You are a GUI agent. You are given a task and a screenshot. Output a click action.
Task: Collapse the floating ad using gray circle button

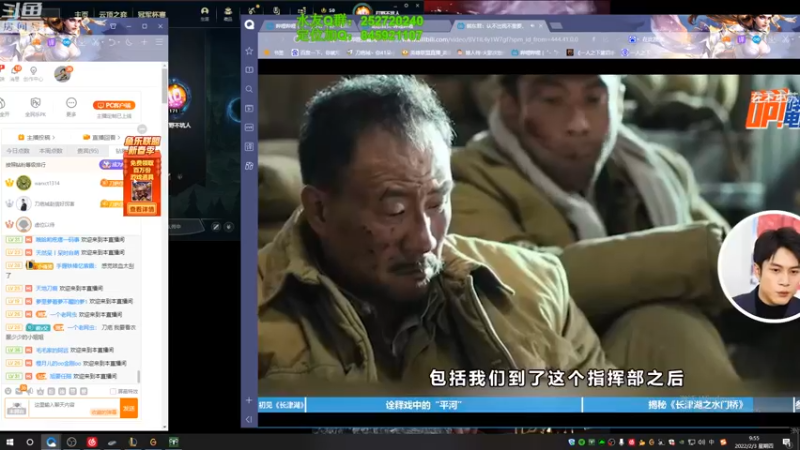click(x=142, y=129)
